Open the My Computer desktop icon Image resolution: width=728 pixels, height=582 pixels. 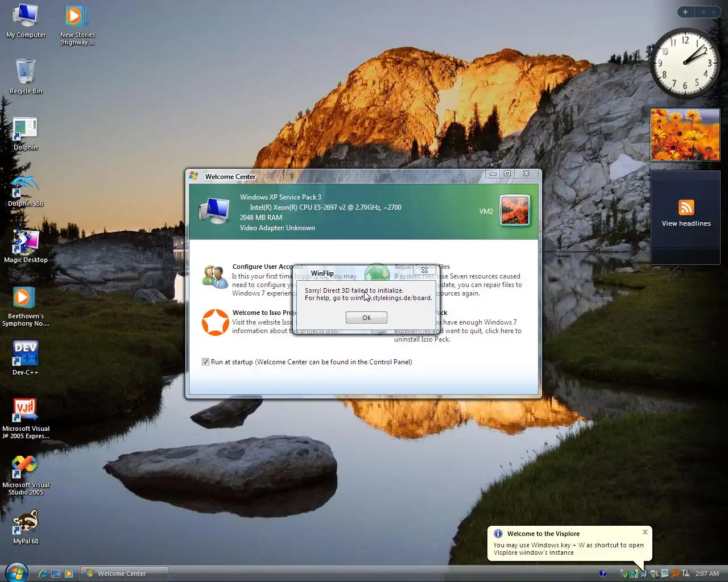click(26, 22)
